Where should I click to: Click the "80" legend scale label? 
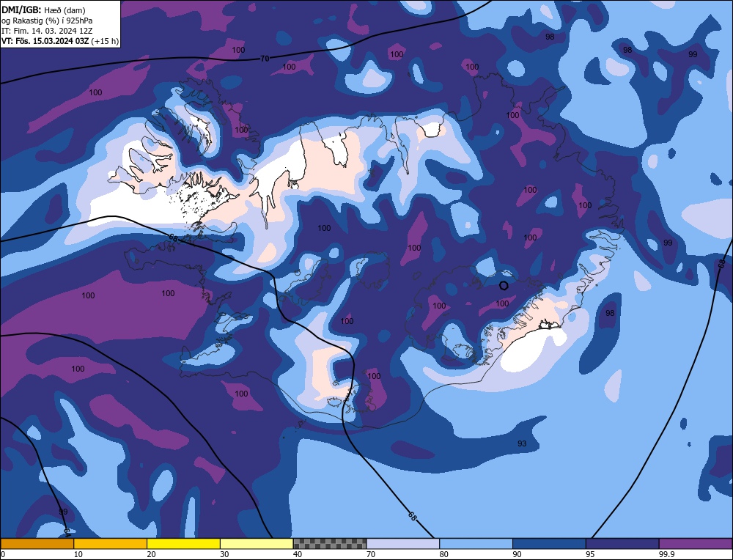[444, 554]
